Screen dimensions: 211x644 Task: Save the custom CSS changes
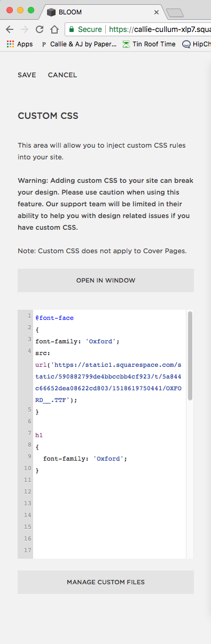[27, 75]
